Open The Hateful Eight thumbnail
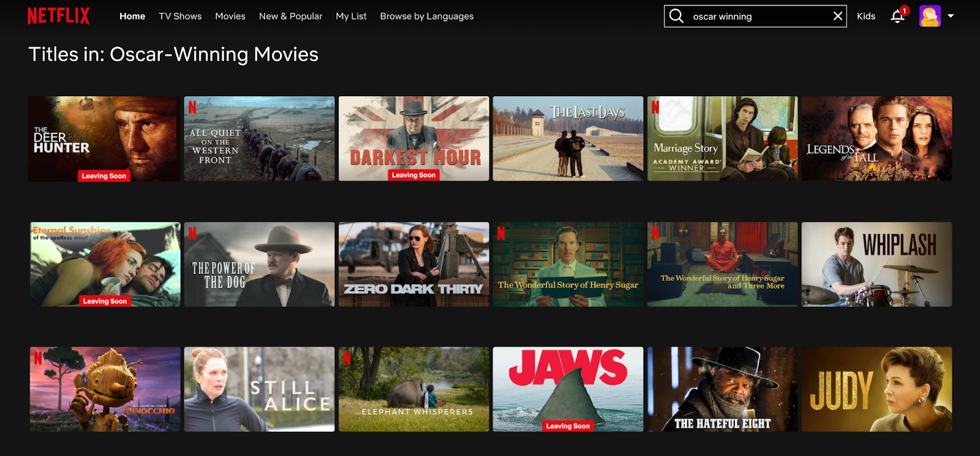This screenshot has height=456, width=980. click(x=723, y=389)
